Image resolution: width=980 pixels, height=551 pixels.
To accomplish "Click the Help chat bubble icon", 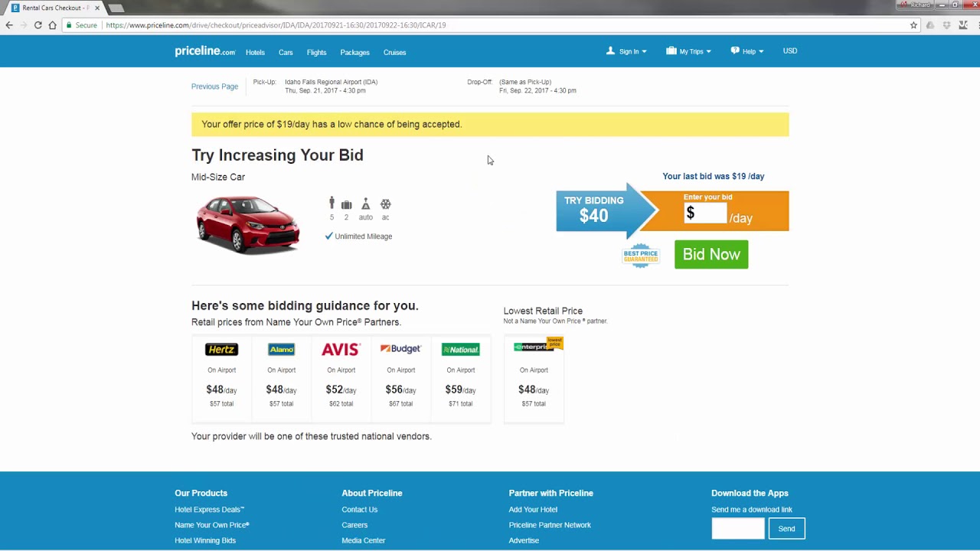I will tap(735, 51).
